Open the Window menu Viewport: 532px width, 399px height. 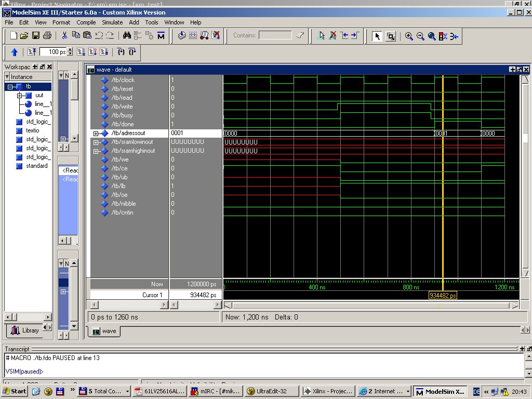(175, 22)
